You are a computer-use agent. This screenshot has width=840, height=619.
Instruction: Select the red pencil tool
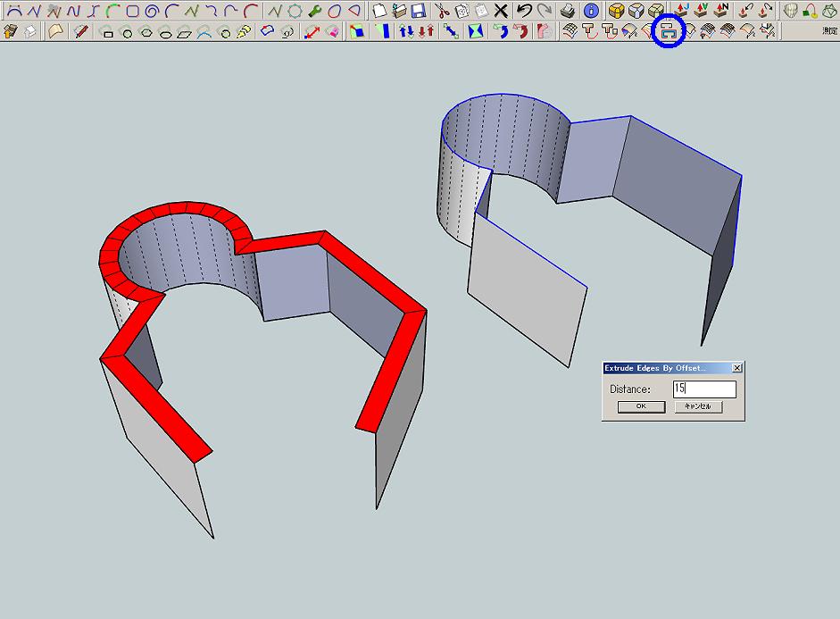coord(81,31)
